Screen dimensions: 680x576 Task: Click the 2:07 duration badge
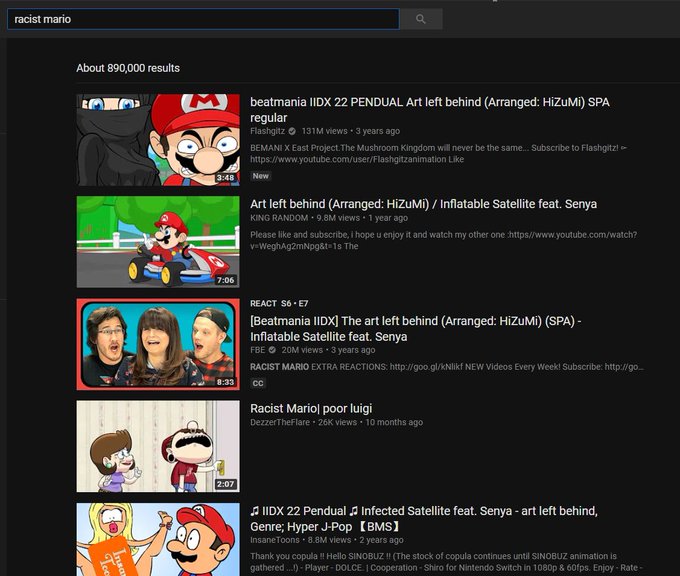226,484
